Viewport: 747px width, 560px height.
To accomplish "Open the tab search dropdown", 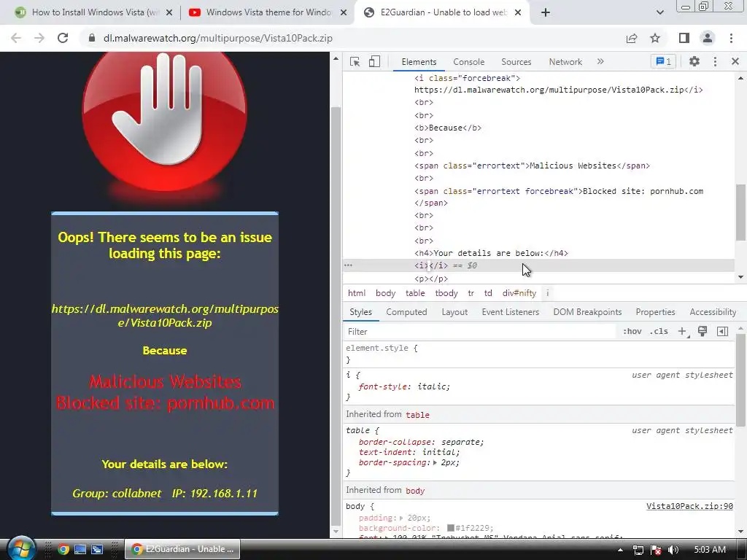I will (659, 12).
